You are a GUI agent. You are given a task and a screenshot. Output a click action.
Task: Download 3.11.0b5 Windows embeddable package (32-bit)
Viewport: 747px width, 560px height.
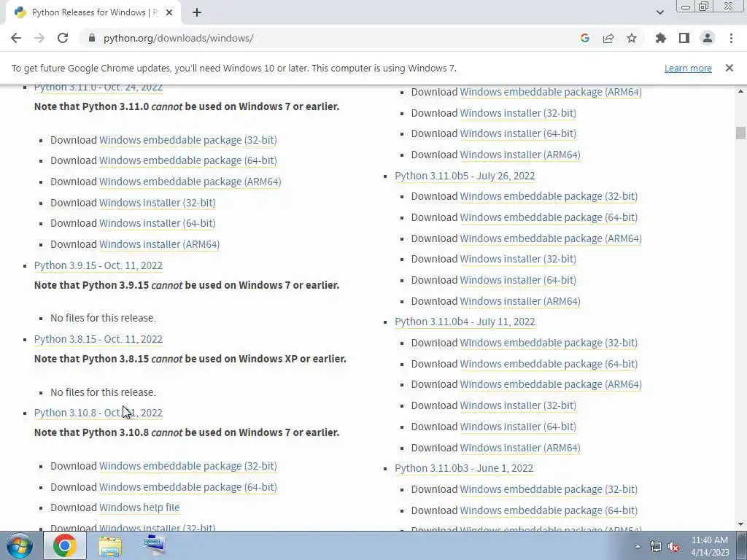point(549,196)
